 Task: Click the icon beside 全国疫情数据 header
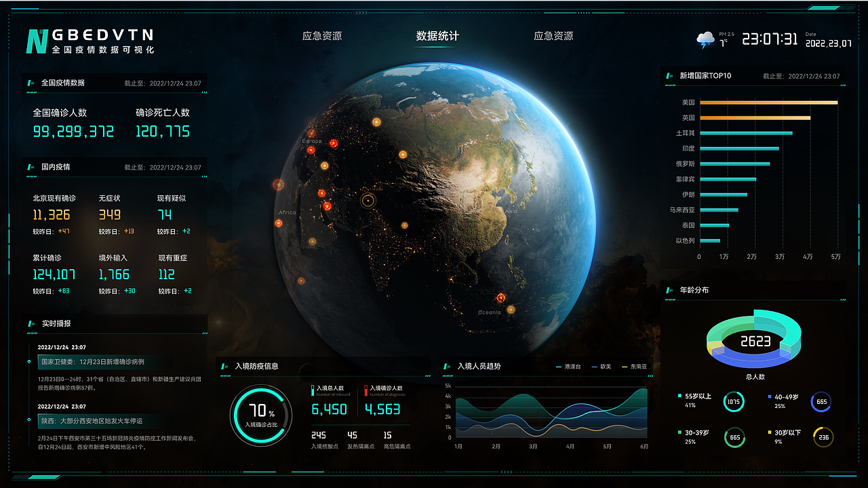coord(31,83)
